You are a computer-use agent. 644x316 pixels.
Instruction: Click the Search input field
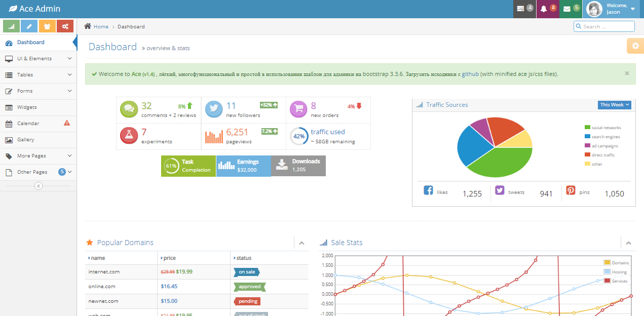[604, 26]
